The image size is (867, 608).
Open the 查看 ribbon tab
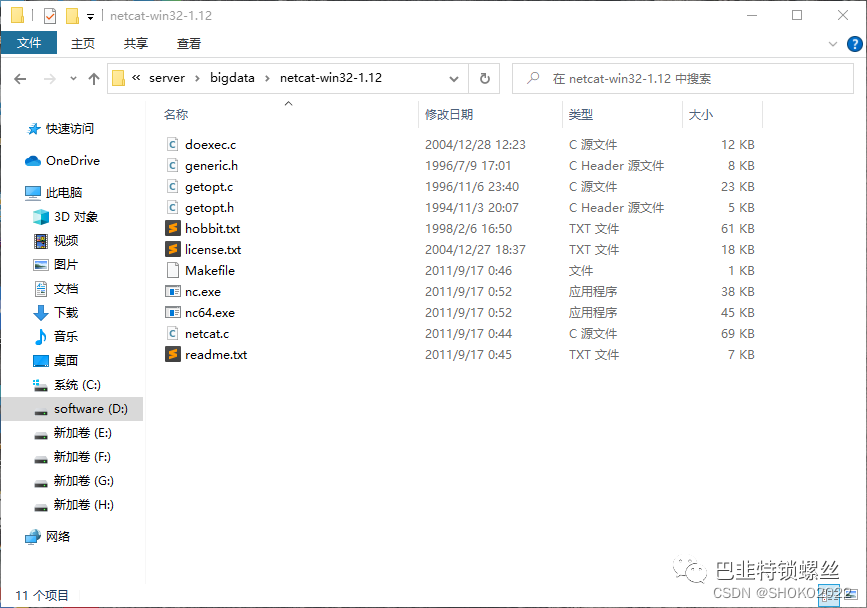click(x=189, y=44)
